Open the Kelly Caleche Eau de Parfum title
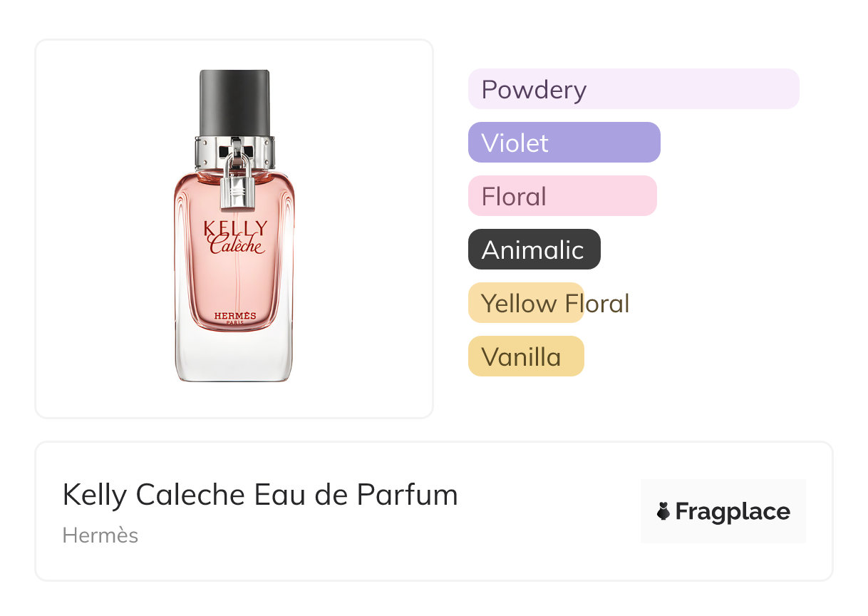The height and width of the screenshot is (616, 868). point(260,494)
